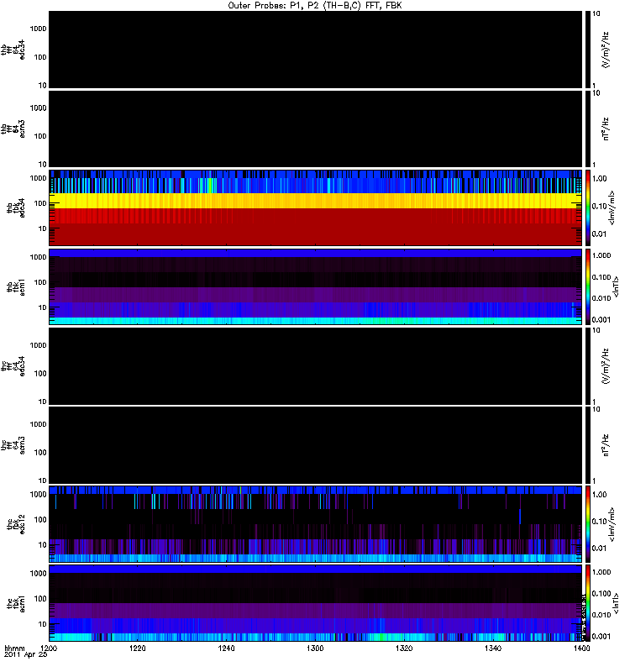Click the 1000 y-tick of thc fbk edc12 panel
The image size is (630, 672).
[x=38, y=494]
